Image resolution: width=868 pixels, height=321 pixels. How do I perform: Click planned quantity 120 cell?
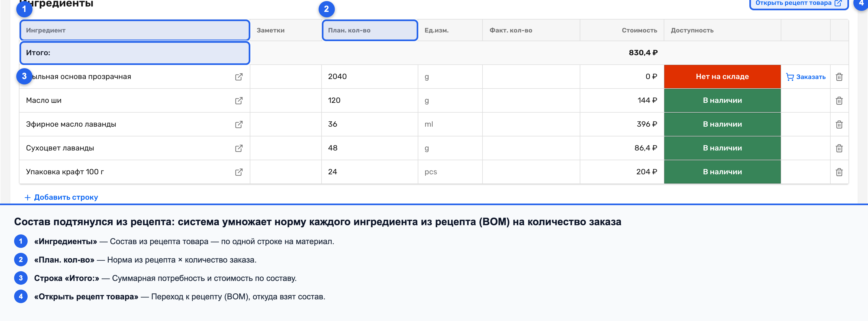(x=370, y=101)
